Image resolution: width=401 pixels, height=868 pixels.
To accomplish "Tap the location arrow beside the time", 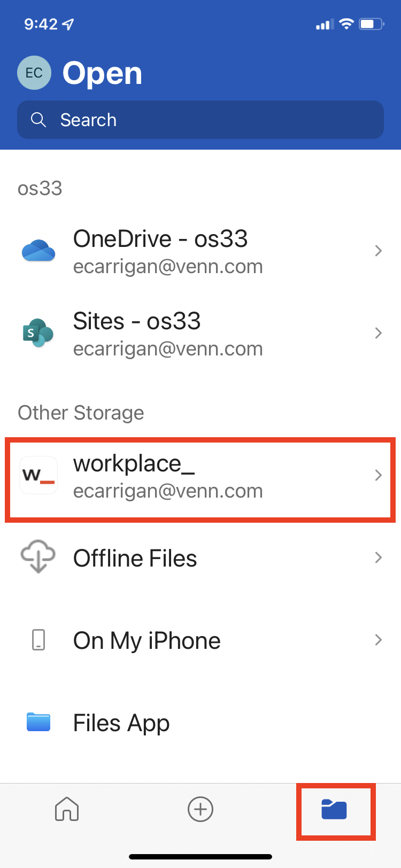I will point(68,24).
